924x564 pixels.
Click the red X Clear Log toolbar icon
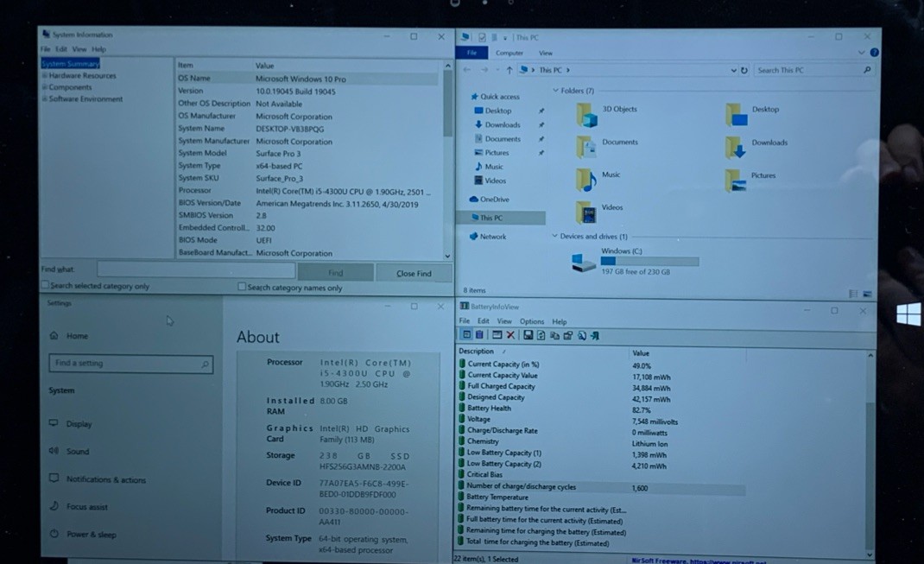pos(510,335)
